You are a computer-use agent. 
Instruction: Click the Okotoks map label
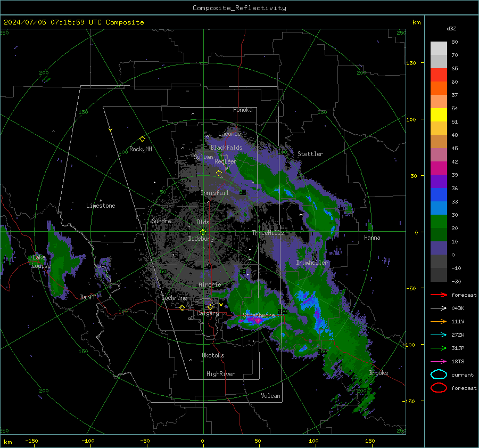[x=213, y=355]
